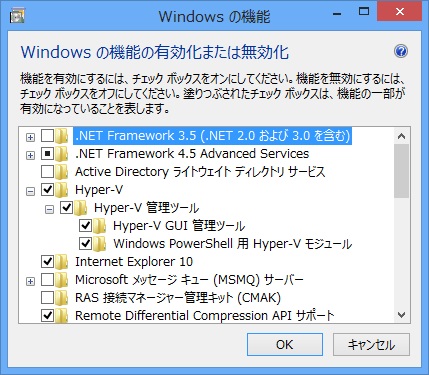The width and height of the screenshot is (429, 375).
Task: Click the キャンセル button
Action: click(x=371, y=344)
